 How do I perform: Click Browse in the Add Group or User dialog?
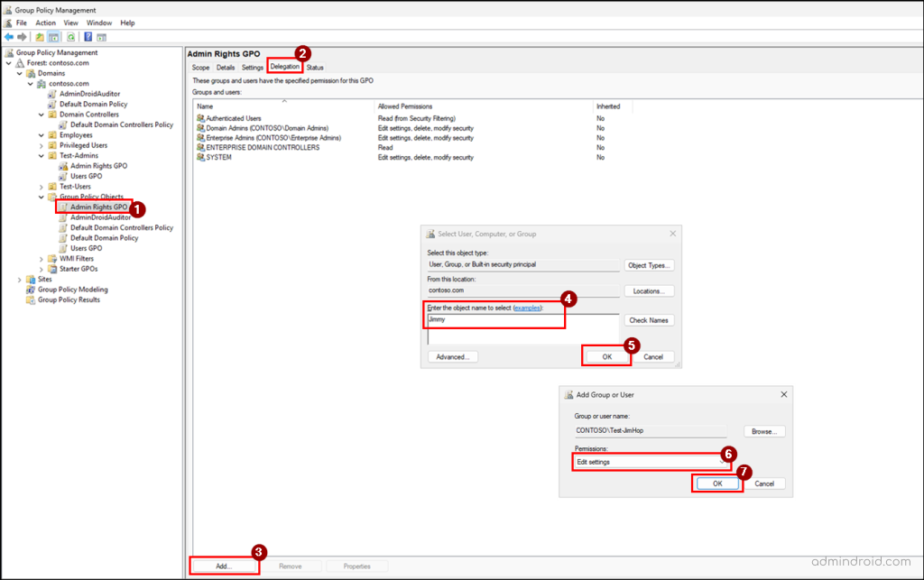point(765,430)
